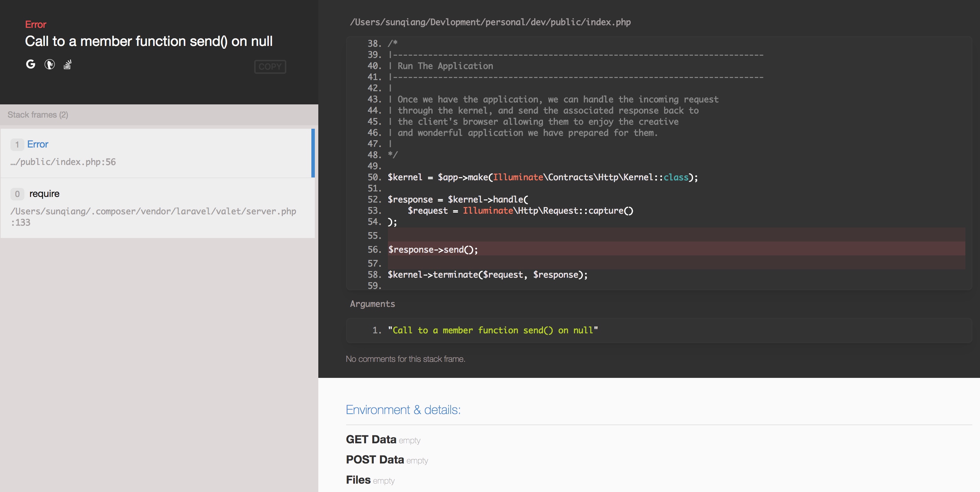This screenshot has height=492, width=980.
Task: Click the POST Data label
Action: point(375,459)
